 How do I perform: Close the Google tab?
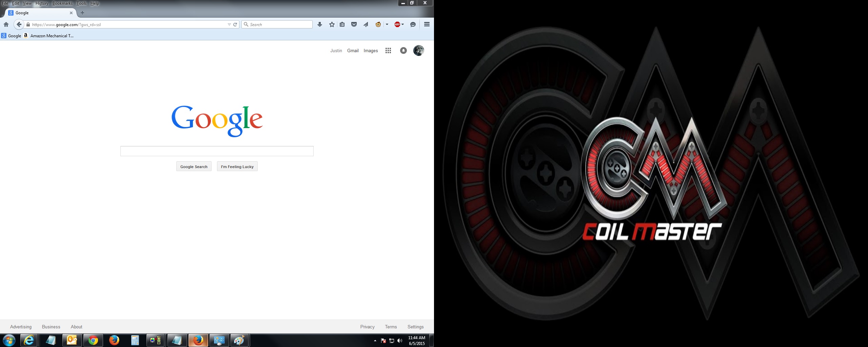pyautogui.click(x=71, y=13)
